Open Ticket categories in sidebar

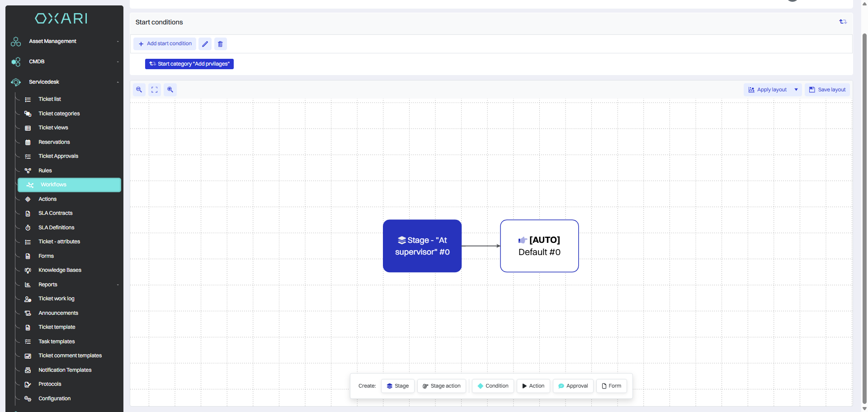coord(59,114)
